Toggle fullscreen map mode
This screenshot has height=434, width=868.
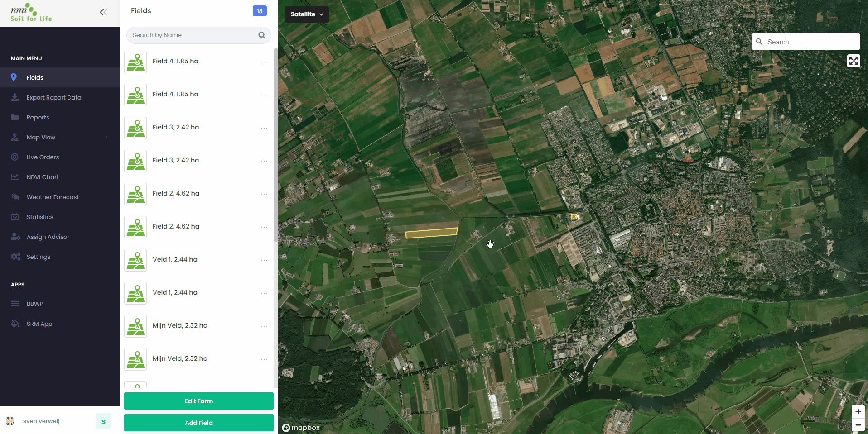(854, 61)
